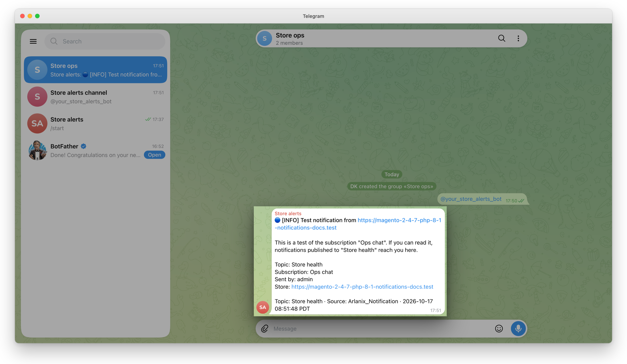Select the Store ops chat
The width and height of the screenshot is (627, 364).
pos(96,70)
